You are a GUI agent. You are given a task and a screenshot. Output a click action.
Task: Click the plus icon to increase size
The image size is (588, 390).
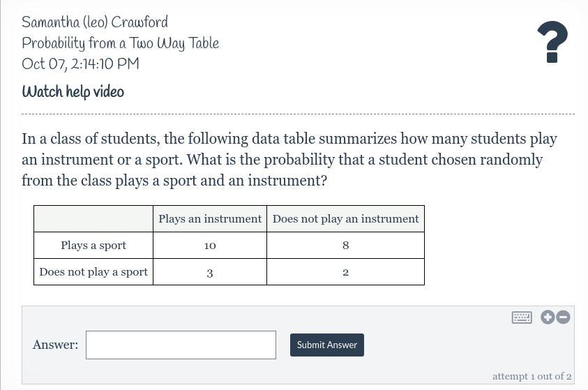coord(548,317)
